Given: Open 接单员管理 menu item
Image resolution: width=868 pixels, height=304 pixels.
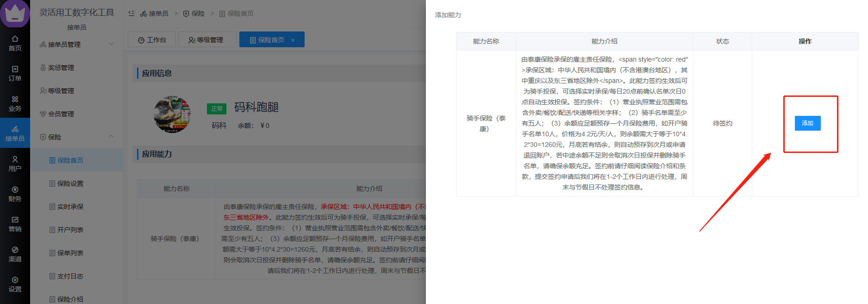Looking at the screenshot, I should pos(77,44).
